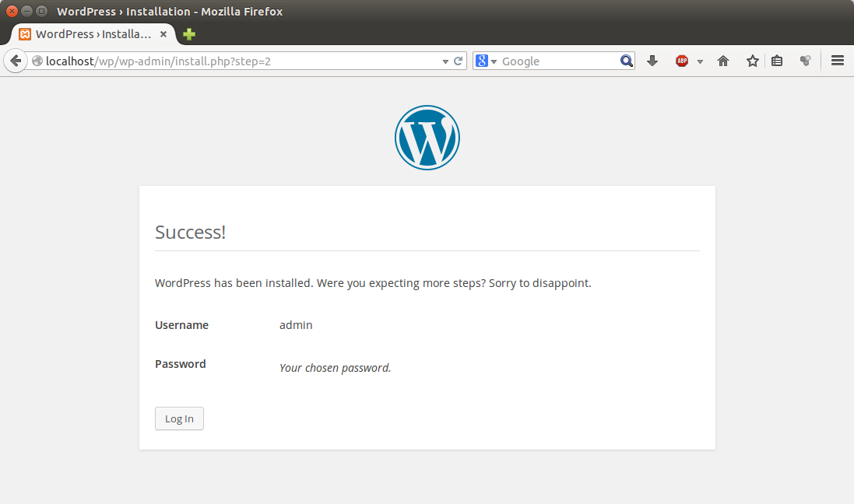Reload the current page

tap(459, 61)
